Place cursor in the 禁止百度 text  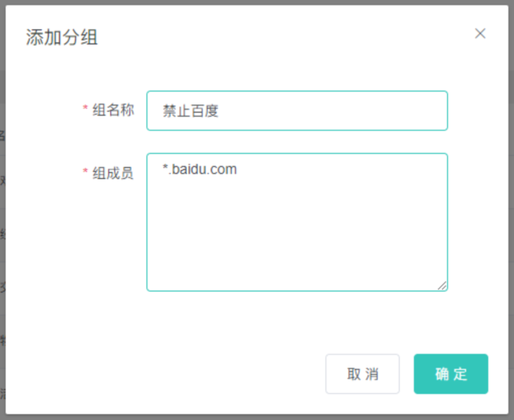[190, 111]
